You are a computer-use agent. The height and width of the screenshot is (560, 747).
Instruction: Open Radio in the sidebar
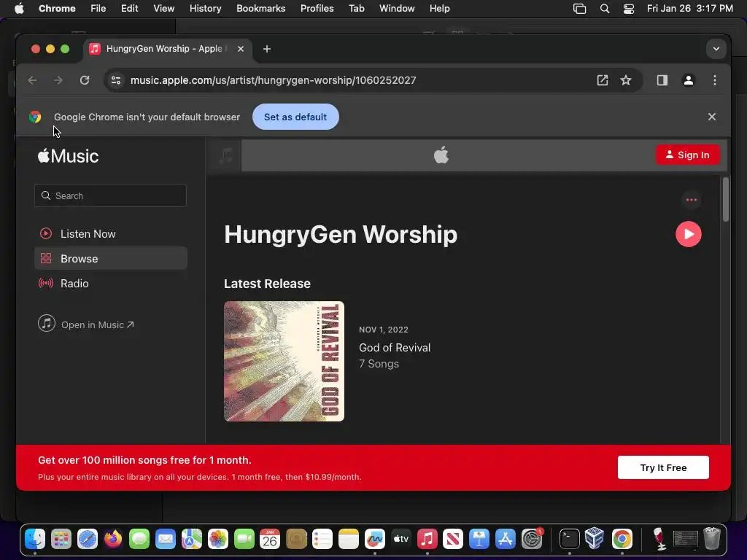[111, 284]
